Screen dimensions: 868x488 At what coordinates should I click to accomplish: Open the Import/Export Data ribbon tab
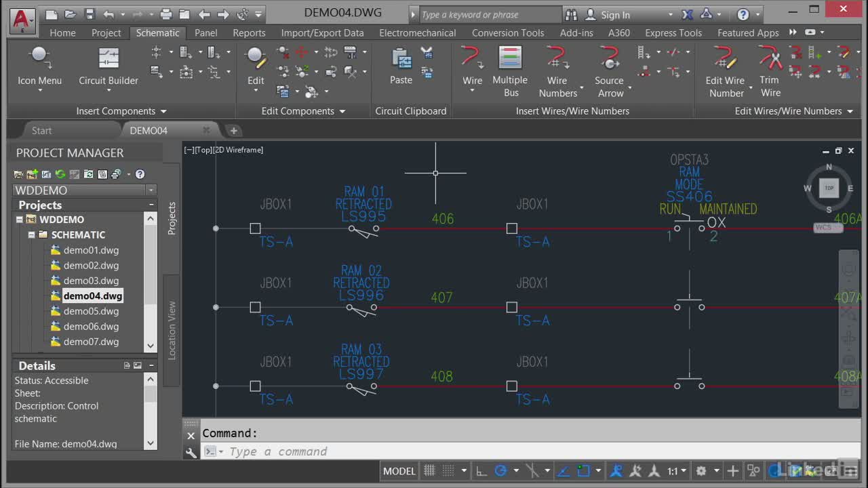click(x=322, y=33)
